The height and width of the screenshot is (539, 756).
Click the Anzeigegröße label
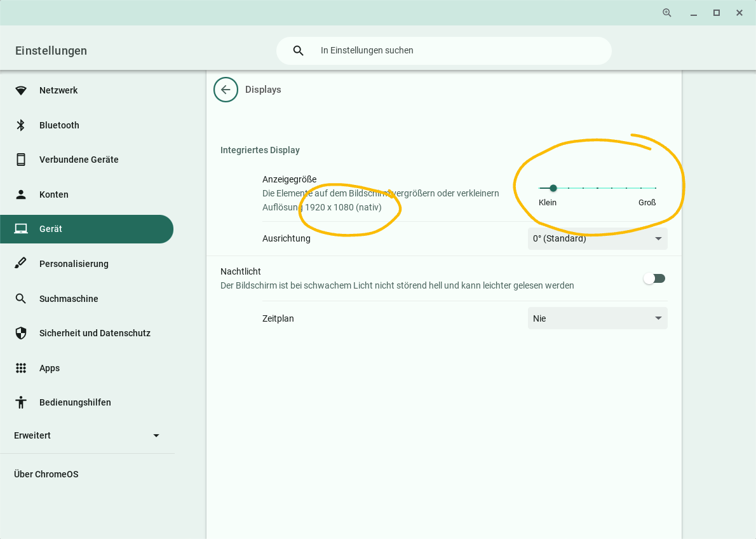[289, 179]
